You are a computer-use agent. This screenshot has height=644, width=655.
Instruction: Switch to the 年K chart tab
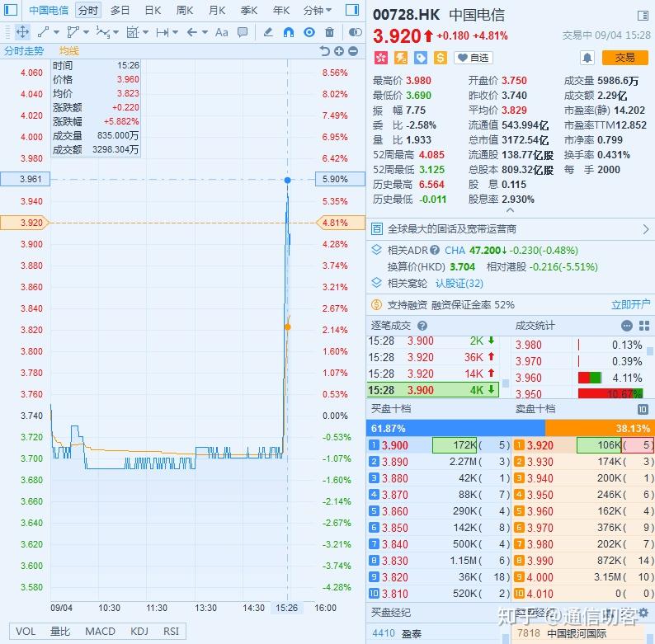pyautogui.click(x=281, y=10)
